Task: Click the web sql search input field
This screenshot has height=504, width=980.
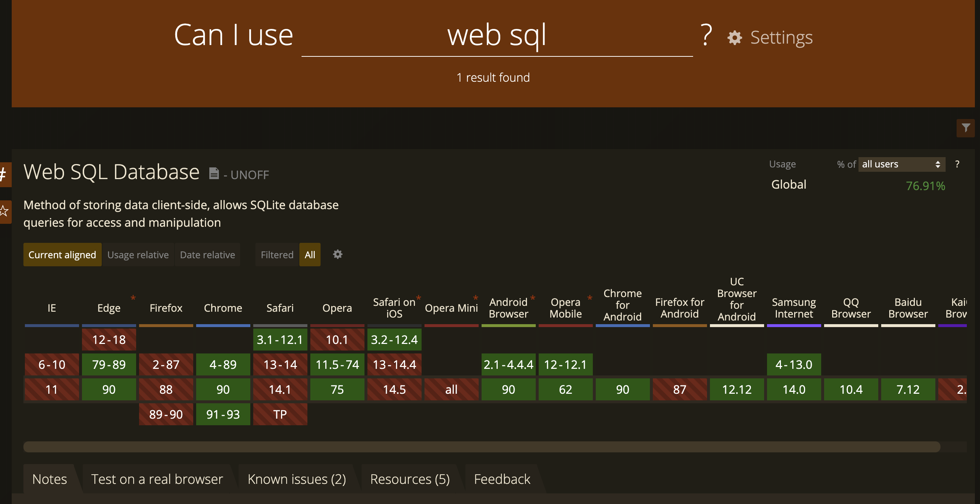Action: click(497, 36)
